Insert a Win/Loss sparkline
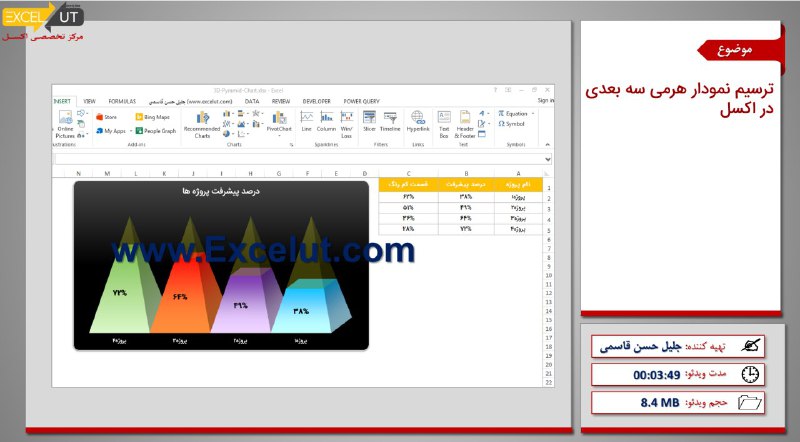800x442 pixels. 346,125
